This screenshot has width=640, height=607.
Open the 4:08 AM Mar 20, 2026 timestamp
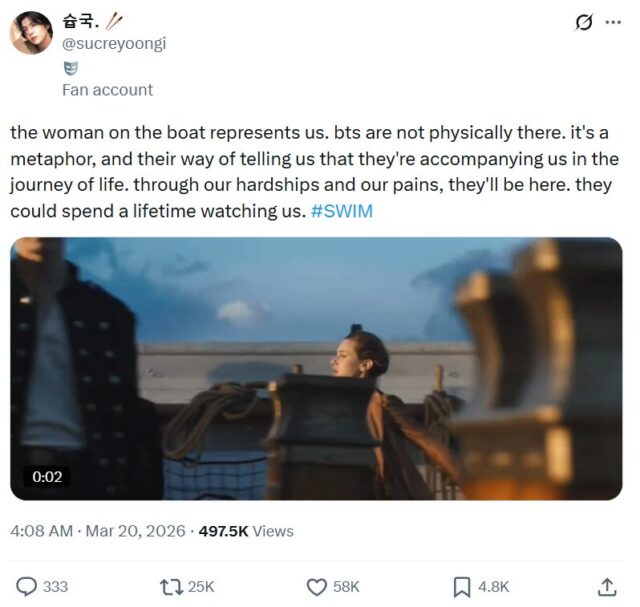point(97,531)
